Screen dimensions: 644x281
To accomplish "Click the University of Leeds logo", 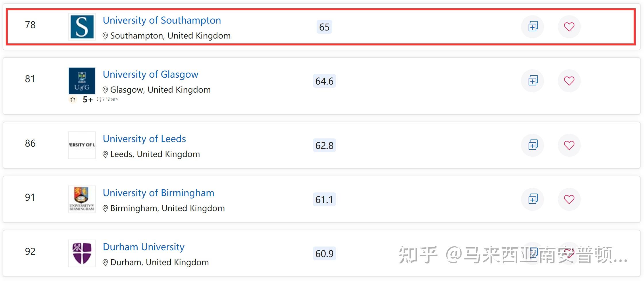I will 82,145.
